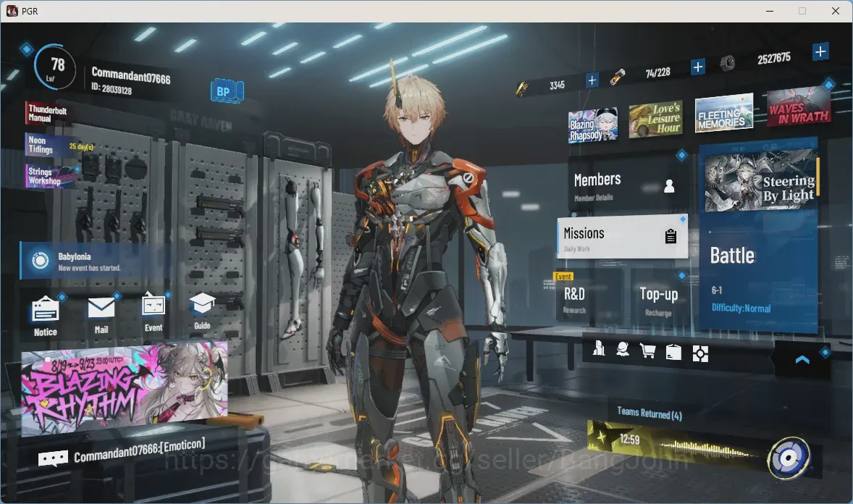Screen dimensions: 853x504
Task: Enter the Battle panel at 6-1
Action: click(x=758, y=234)
